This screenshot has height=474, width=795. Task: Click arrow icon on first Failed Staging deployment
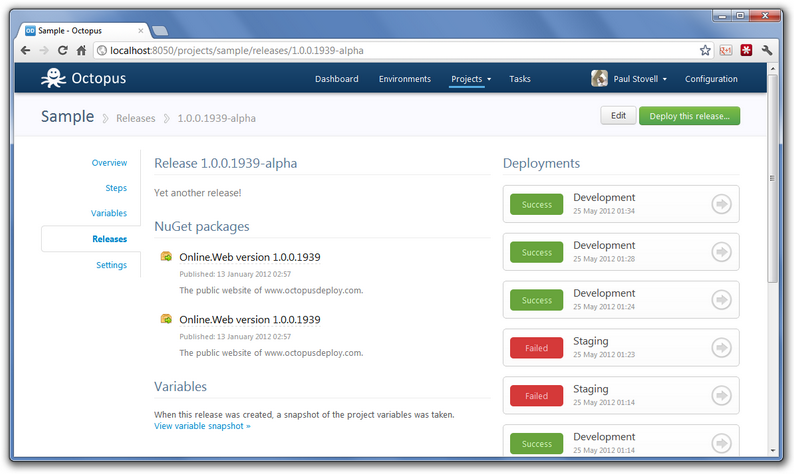pyautogui.click(x=721, y=347)
